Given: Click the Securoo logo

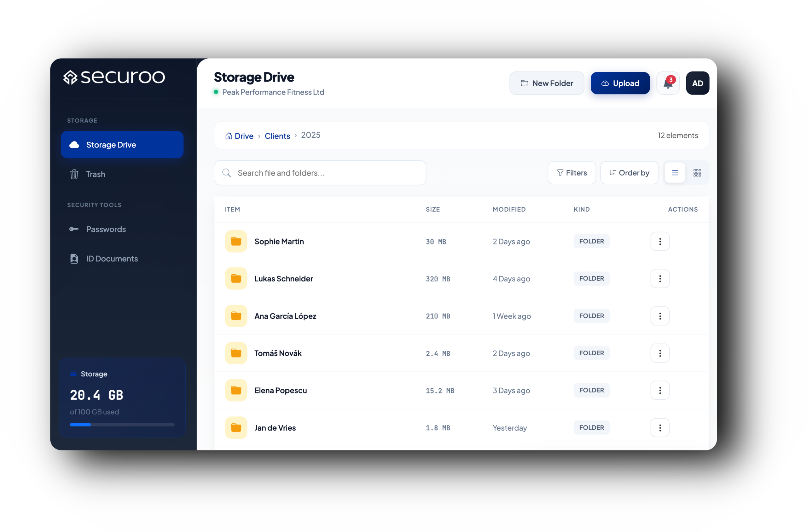Looking at the screenshot, I should point(114,77).
